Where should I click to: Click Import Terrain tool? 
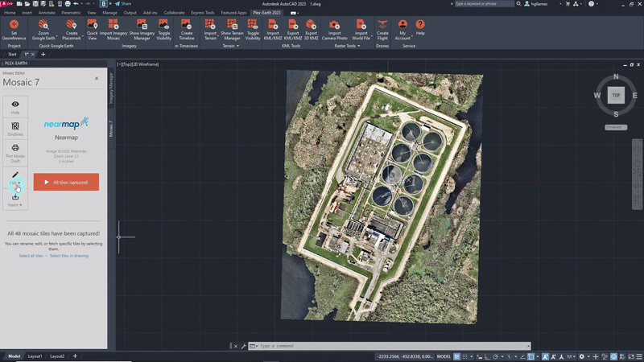pyautogui.click(x=210, y=30)
